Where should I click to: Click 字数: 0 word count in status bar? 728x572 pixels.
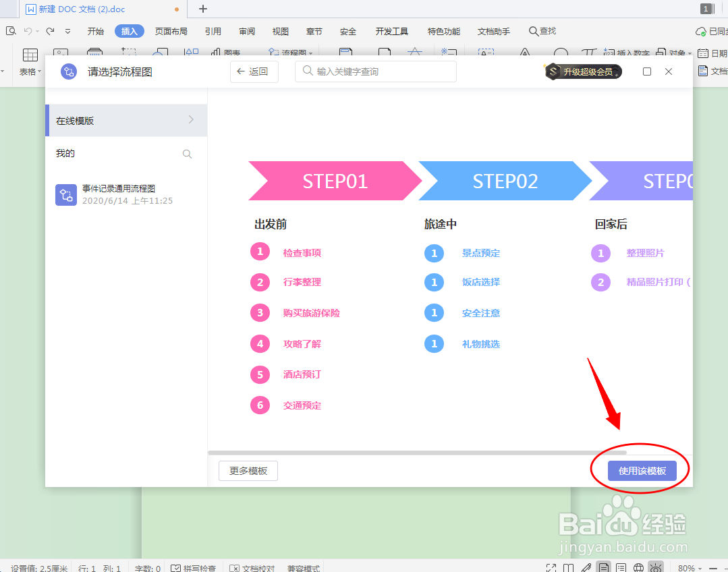pos(147,568)
